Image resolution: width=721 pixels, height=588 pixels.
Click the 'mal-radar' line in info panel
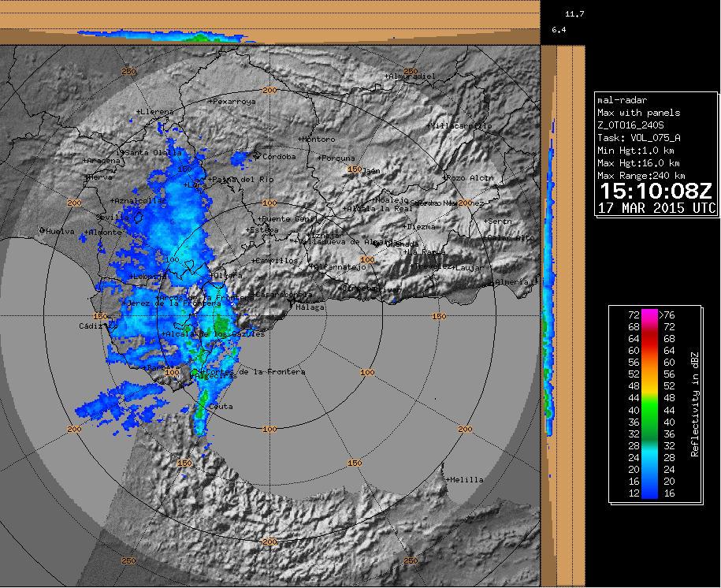coord(623,100)
